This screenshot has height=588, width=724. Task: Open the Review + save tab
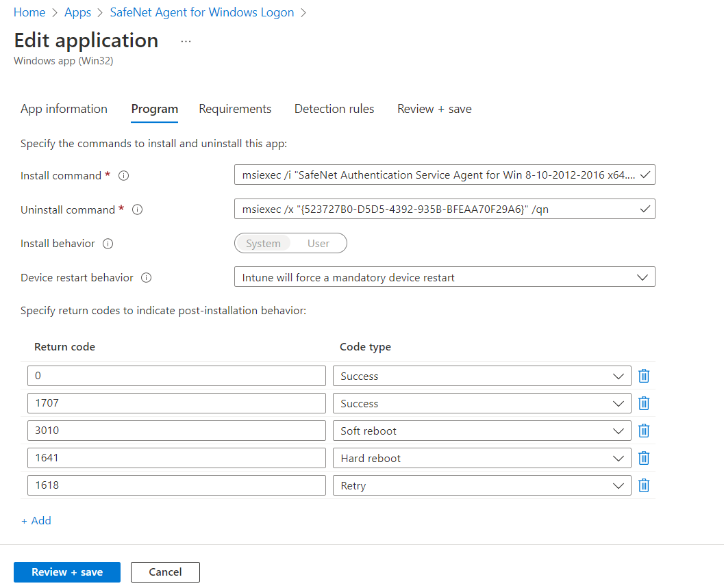[x=434, y=109]
